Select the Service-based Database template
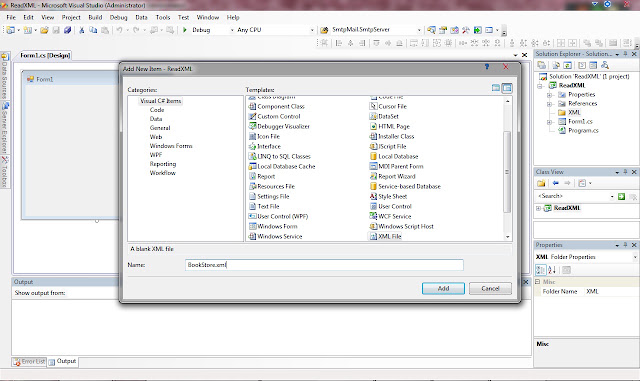 (405, 186)
